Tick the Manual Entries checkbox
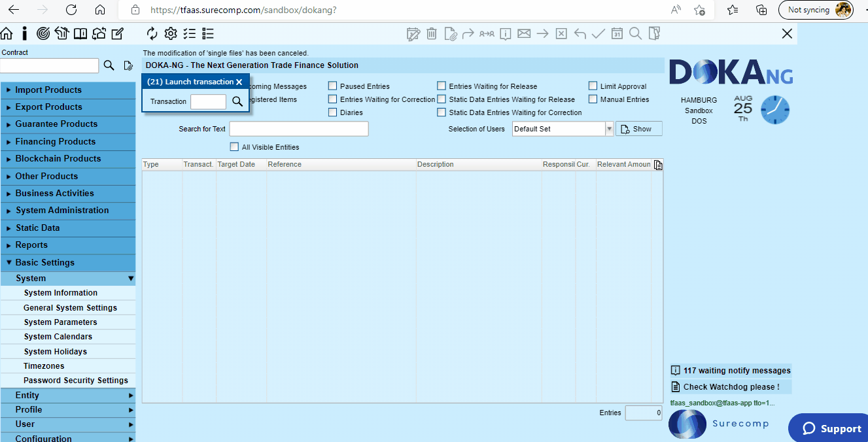 pos(593,99)
